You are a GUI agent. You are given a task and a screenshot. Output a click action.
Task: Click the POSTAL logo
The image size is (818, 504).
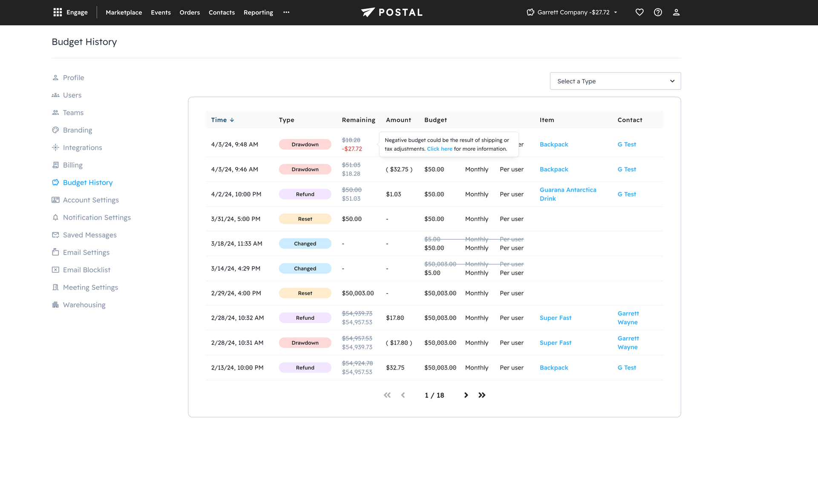(392, 12)
